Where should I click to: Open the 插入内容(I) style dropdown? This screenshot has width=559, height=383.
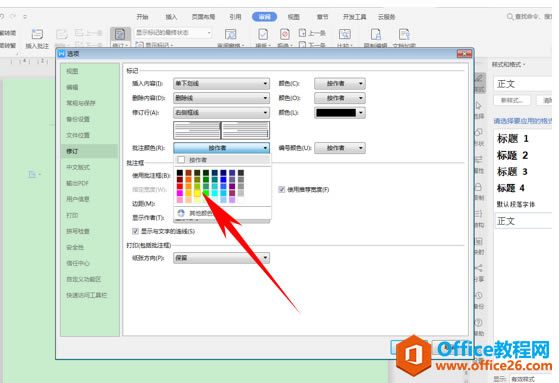coord(221,83)
